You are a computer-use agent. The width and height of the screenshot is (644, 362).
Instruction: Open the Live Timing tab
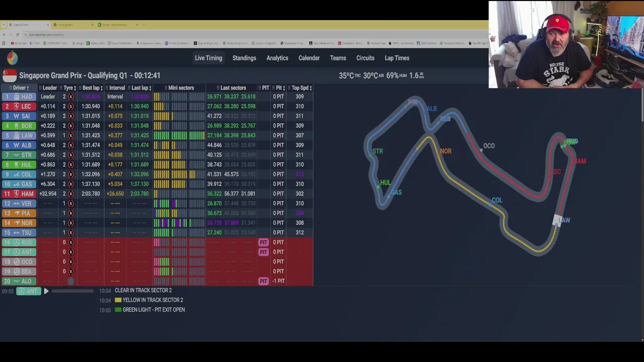[208, 58]
